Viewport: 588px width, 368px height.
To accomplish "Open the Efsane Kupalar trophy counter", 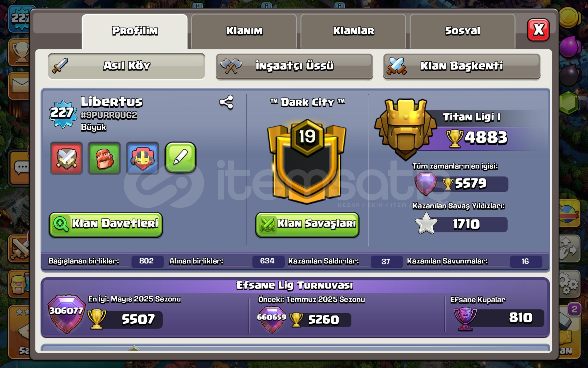I will coord(499,318).
